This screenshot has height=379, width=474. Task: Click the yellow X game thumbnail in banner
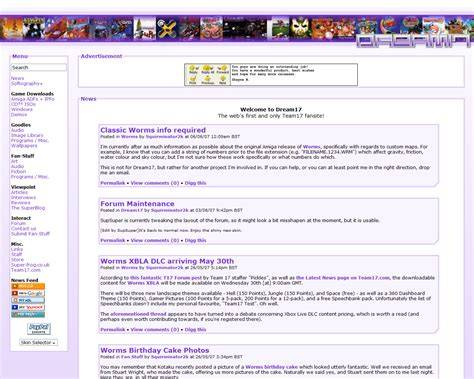coord(167,28)
